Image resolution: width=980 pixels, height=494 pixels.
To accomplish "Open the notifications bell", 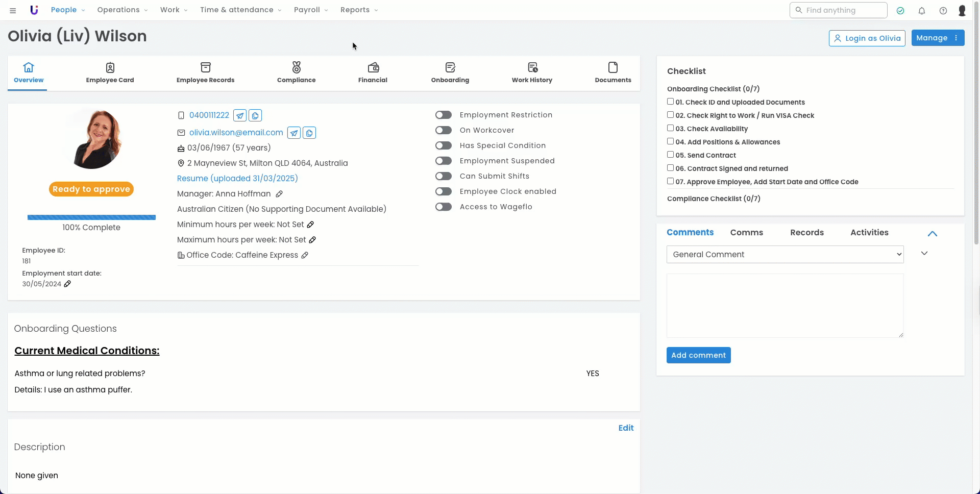I will coord(922,10).
